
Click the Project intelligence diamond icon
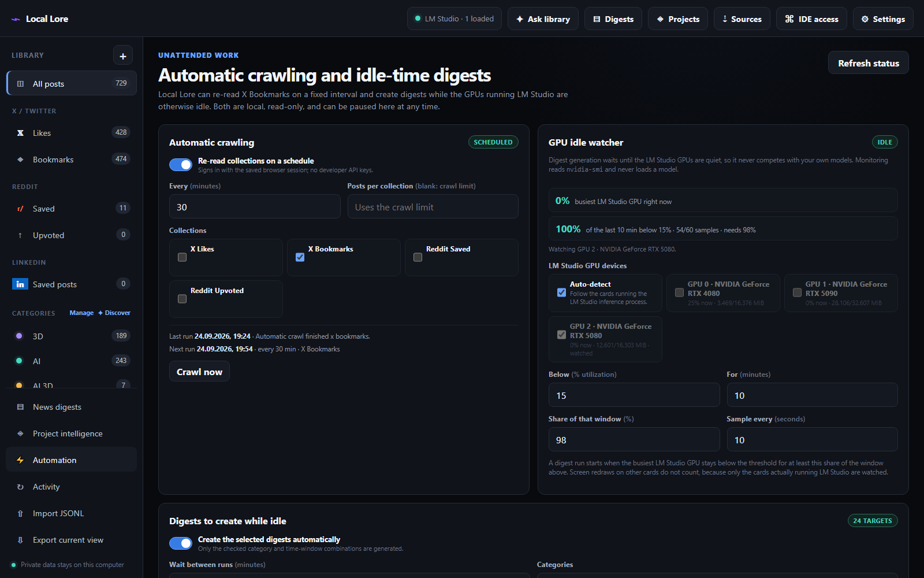[20, 433]
